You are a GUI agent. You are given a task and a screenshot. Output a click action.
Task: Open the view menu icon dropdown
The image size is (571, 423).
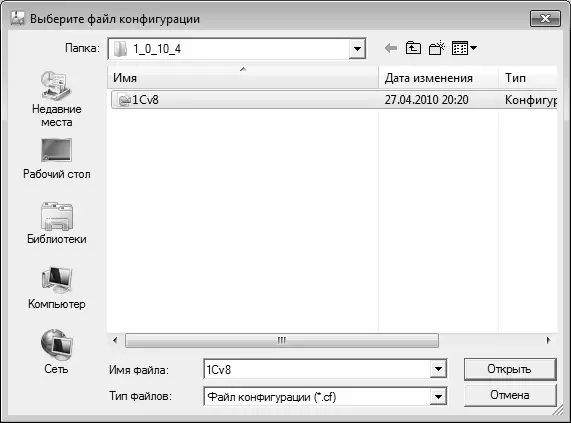[x=464, y=48]
